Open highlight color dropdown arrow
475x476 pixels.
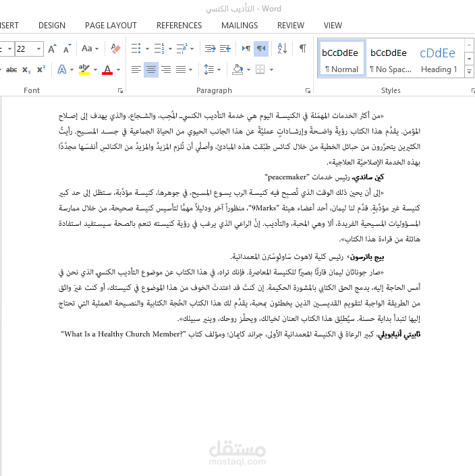point(95,70)
